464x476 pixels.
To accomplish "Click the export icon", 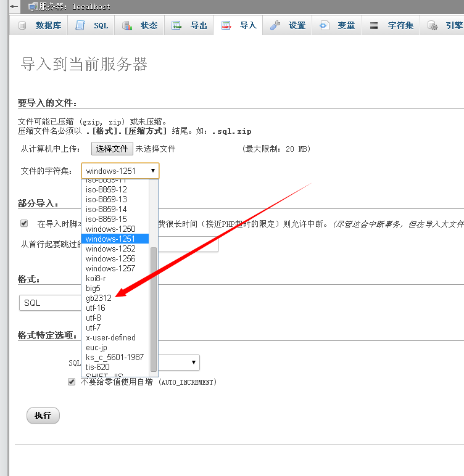I will [x=176, y=26].
